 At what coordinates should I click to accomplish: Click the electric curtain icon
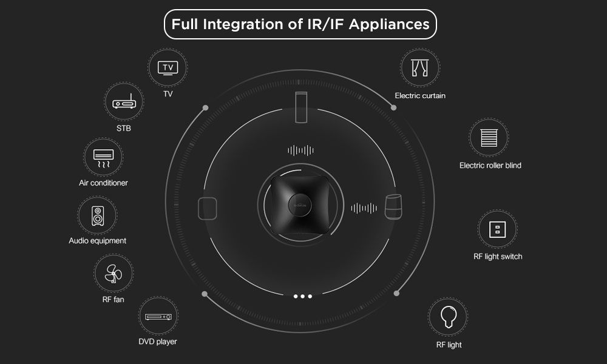(x=420, y=67)
